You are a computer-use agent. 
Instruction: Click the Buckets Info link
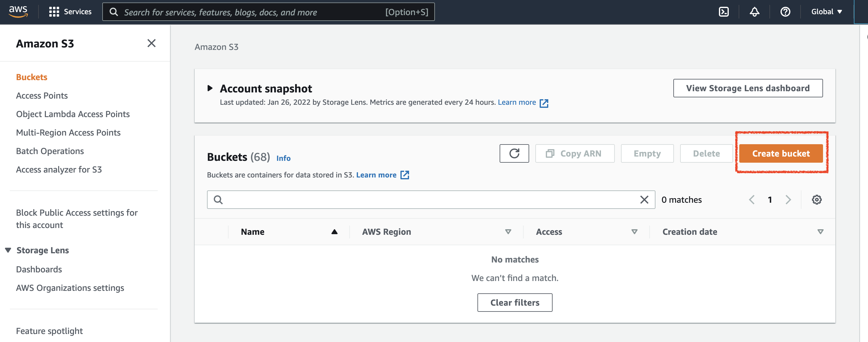click(283, 158)
